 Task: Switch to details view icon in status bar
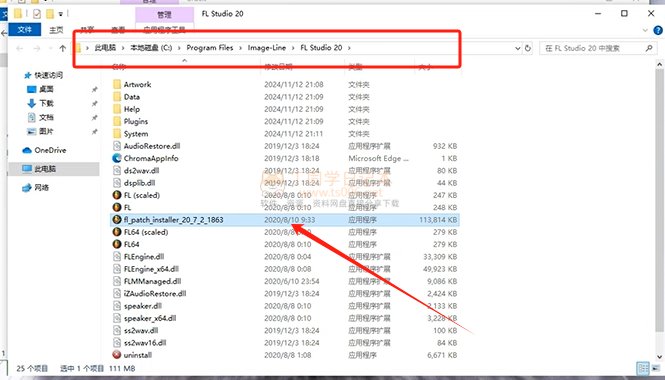click(643, 368)
